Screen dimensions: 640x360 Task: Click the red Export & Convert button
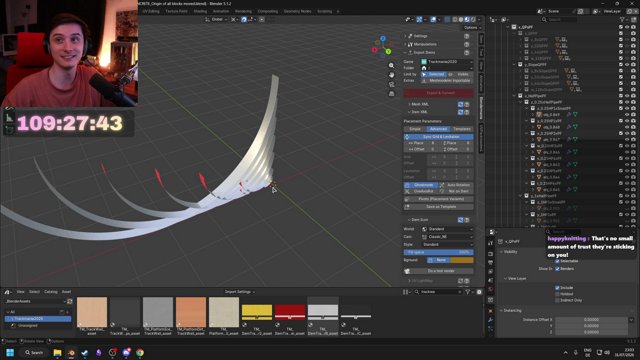[x=439, y=93]
